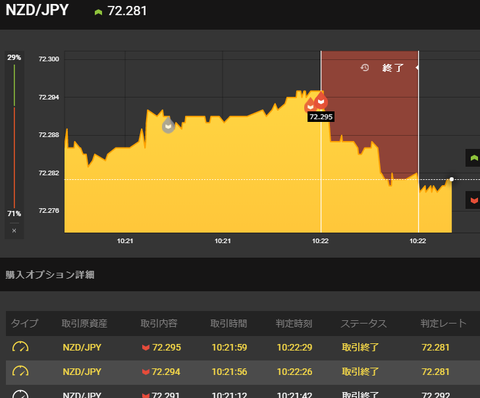Click the 72.295 price tooltip label
This screenshot has height=398, width=480.
coord(321,117)
